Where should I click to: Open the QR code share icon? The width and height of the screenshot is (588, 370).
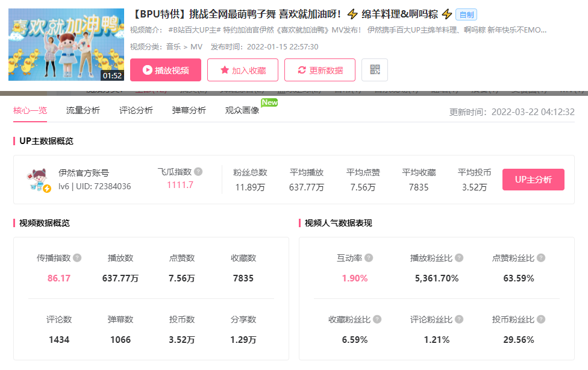(374, 69)
